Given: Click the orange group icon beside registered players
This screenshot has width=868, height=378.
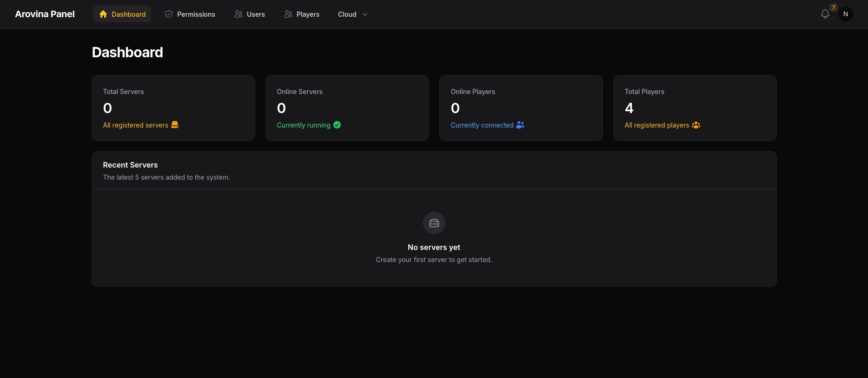Looking at the screenshot, I should point(696,125).
